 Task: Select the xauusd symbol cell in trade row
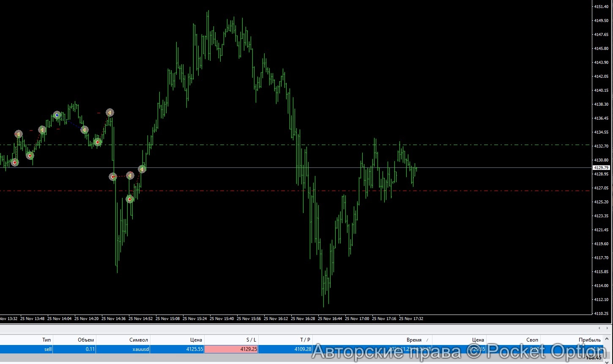140,349
